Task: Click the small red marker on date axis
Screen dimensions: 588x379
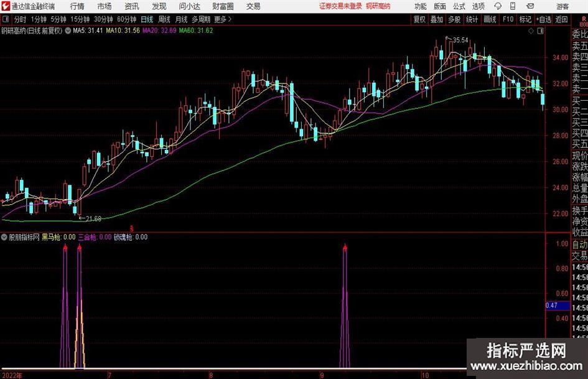Action: coord(132,228)
